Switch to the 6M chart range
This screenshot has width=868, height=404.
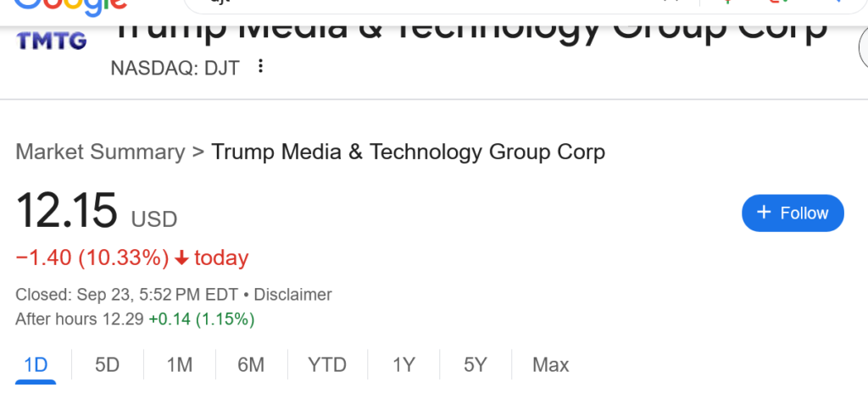tap(251, 365)
